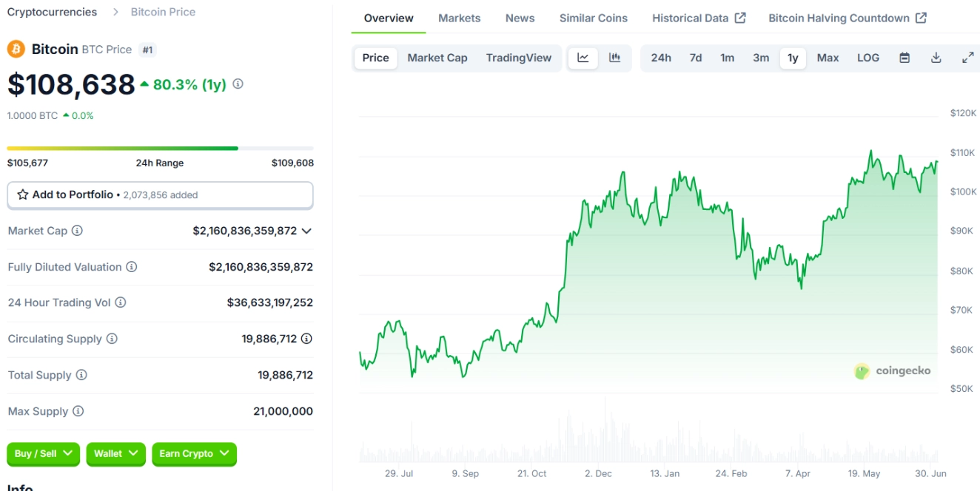Click the 24 Hour Trading Vol info icon

pos(121,302)
